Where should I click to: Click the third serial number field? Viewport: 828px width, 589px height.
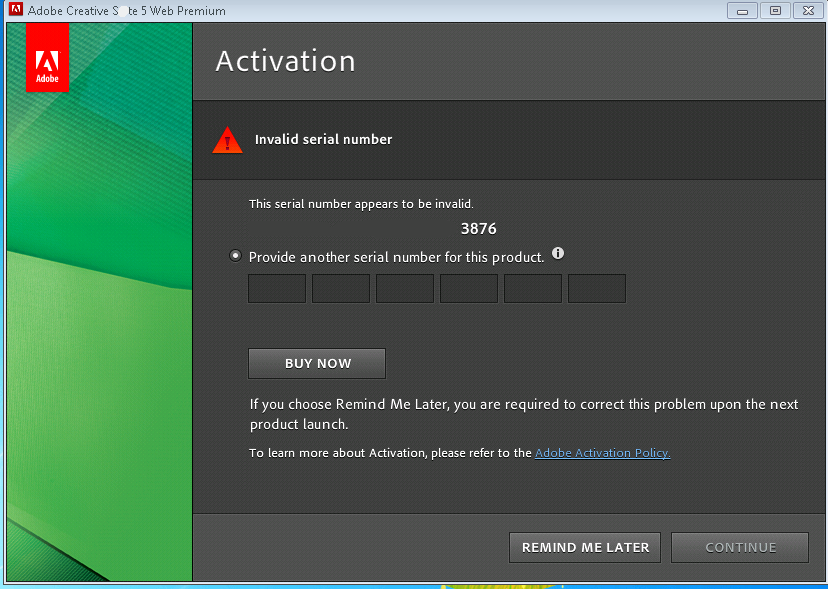coord(404,288)
